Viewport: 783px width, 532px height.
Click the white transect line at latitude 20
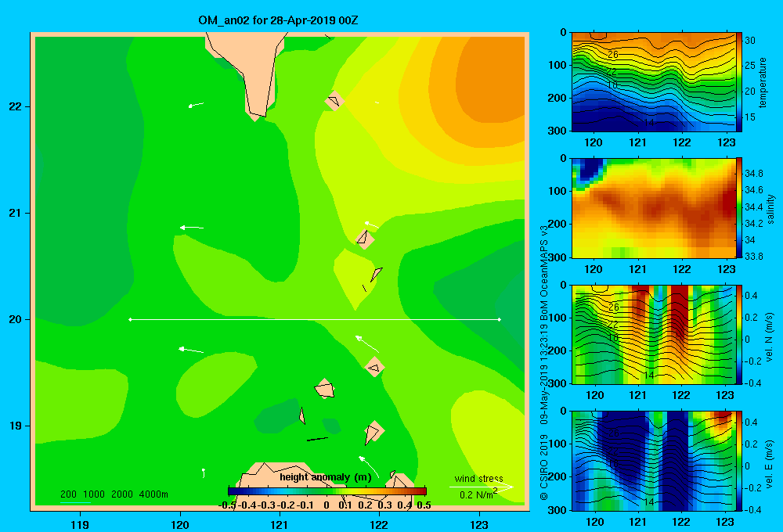click(x=315, y=319)
